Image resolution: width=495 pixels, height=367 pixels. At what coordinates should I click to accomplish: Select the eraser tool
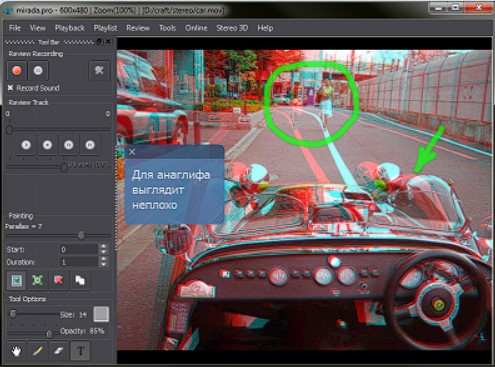(x=58, y=351)
